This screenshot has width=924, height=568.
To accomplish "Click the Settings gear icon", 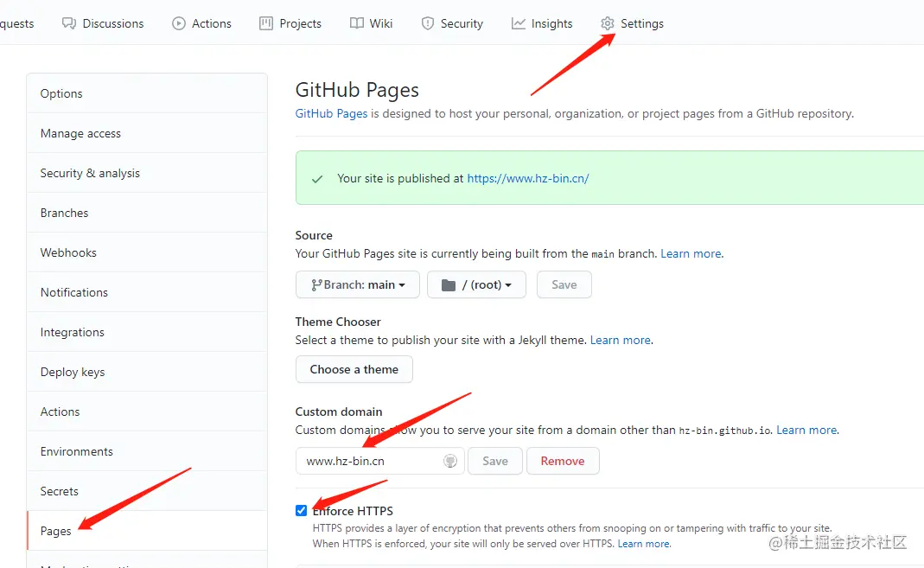I will pyautogui.click(x=608, y=23).
